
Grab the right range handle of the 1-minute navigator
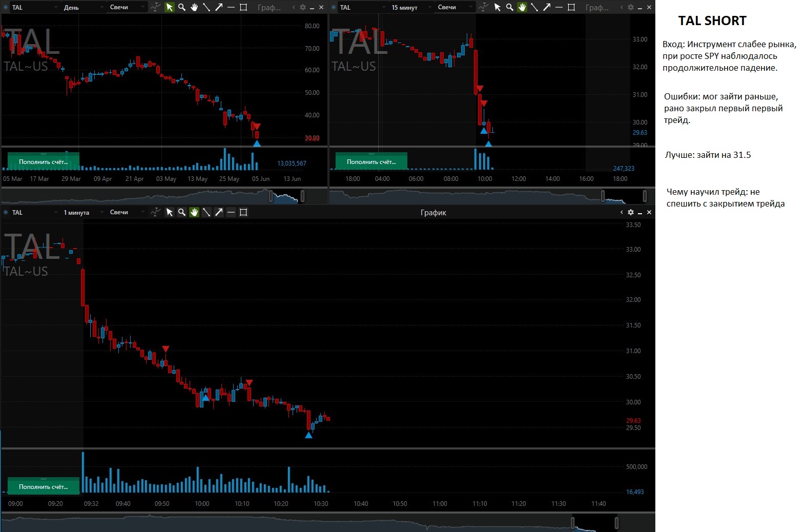[x=616, y=523]
